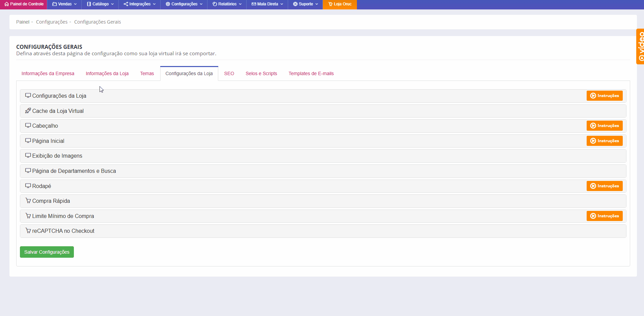Screen dimensions: 644x316
Task: Open Instruções for Configurações da Loja
Action: coord(605,96)
